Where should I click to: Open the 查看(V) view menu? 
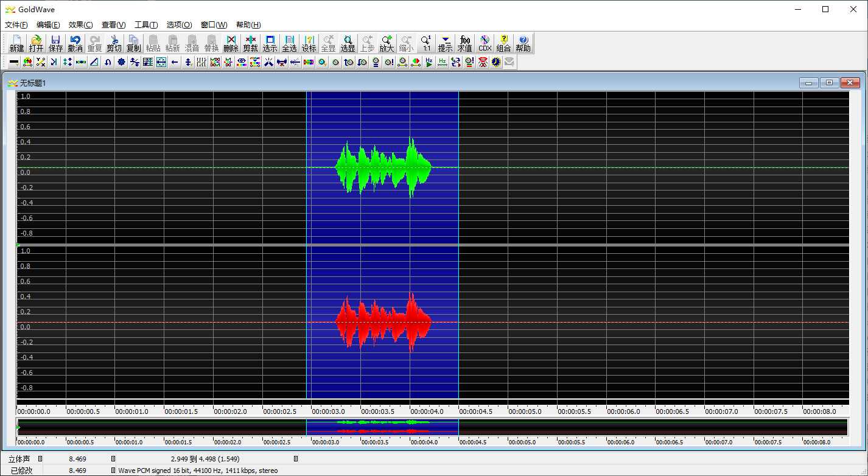114,25
